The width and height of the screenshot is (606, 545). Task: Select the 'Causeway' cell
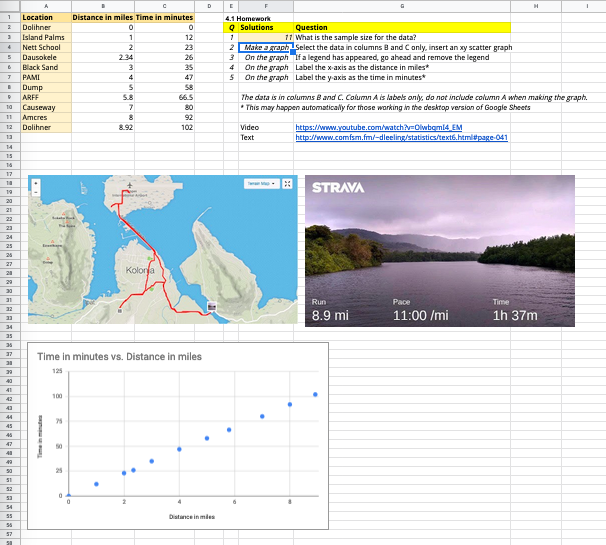[46, 107]
